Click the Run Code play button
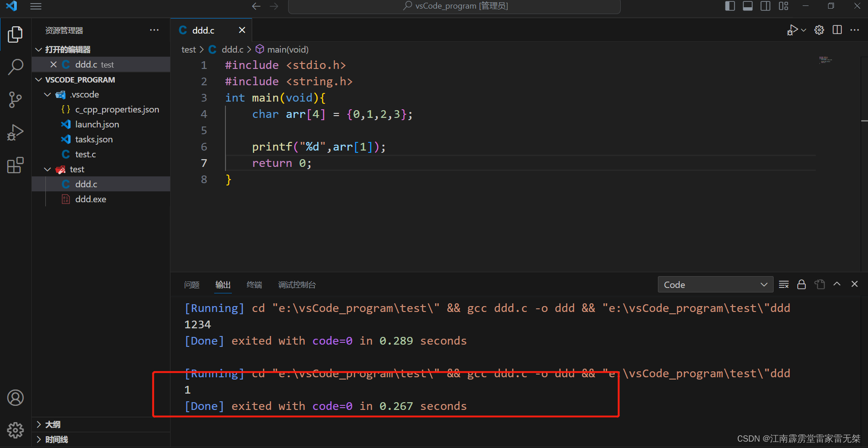The image size is (868, 448). coord(792,30)
